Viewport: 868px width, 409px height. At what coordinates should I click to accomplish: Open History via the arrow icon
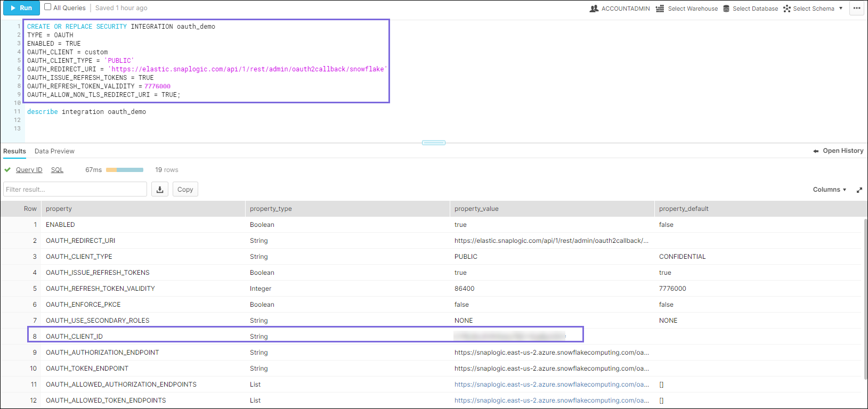point(816,151)
